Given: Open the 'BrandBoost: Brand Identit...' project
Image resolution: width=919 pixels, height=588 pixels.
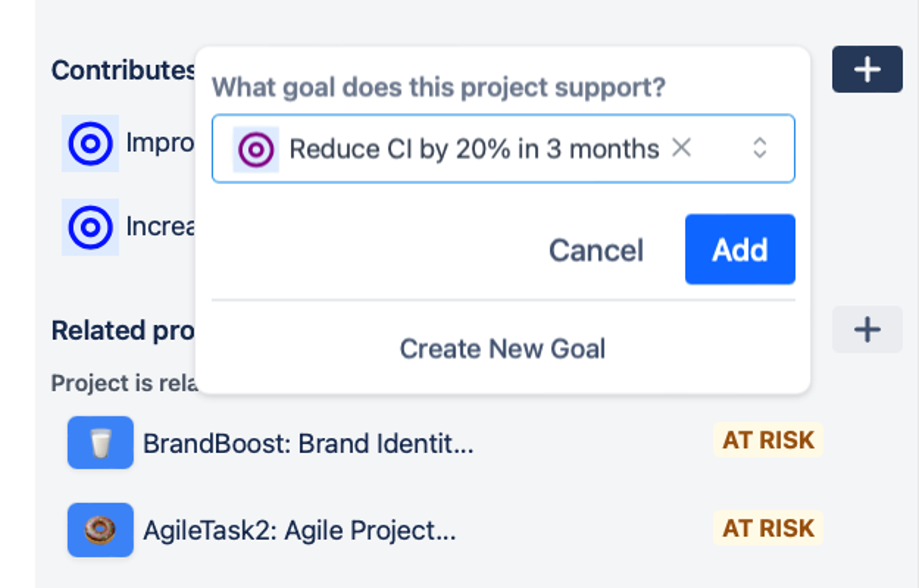Looking at the screenshot, I should pos(308,444).
